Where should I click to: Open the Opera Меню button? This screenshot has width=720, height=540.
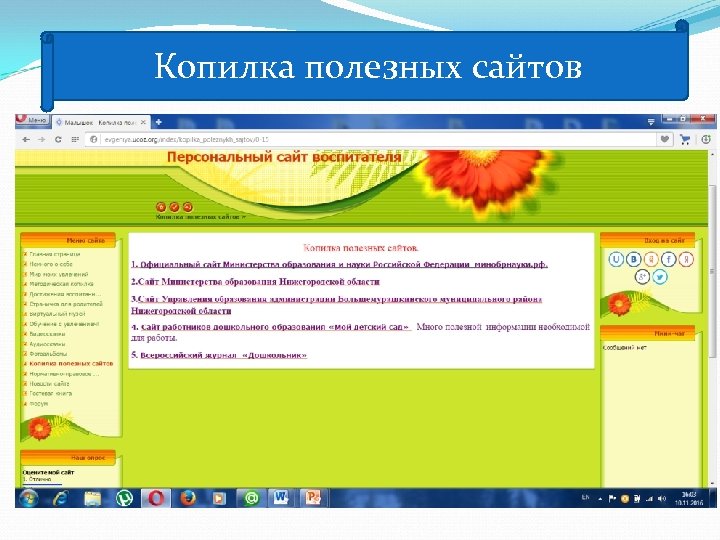(x=32, y=120)
